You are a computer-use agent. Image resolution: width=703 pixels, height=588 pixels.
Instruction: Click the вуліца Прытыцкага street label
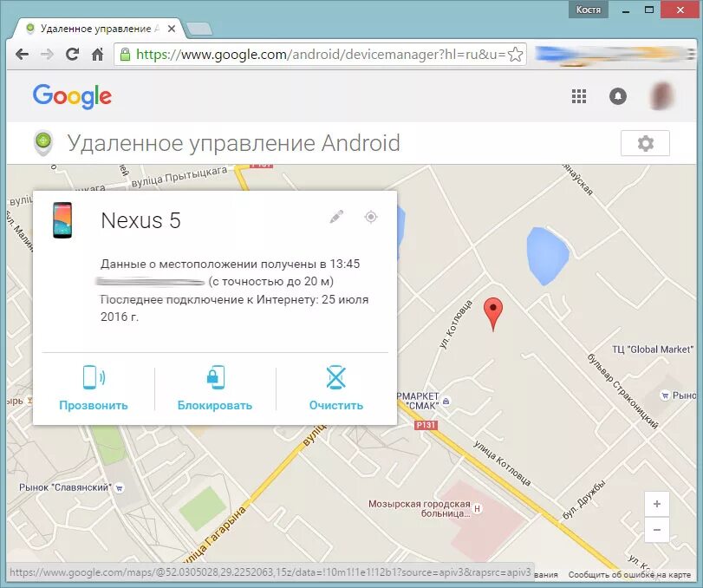point(179,178)
